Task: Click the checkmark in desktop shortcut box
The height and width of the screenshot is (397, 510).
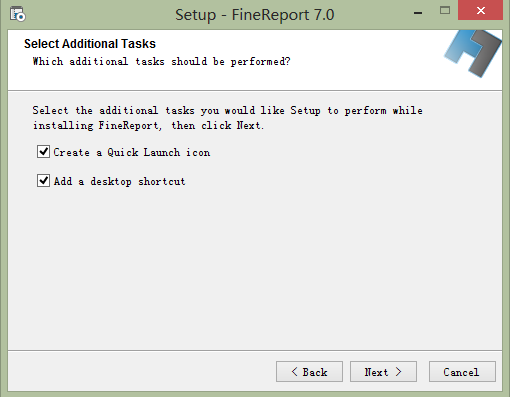Action: click(43, 180)
